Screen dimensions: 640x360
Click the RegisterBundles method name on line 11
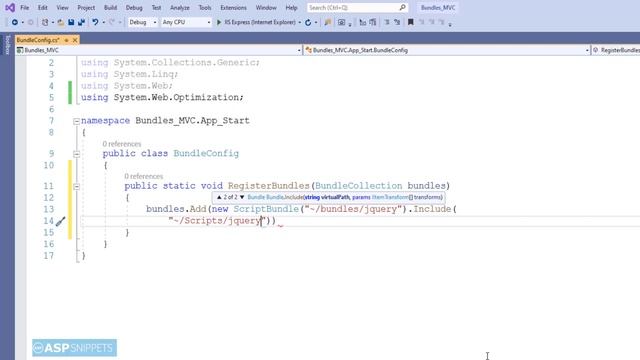pos(269,186)
